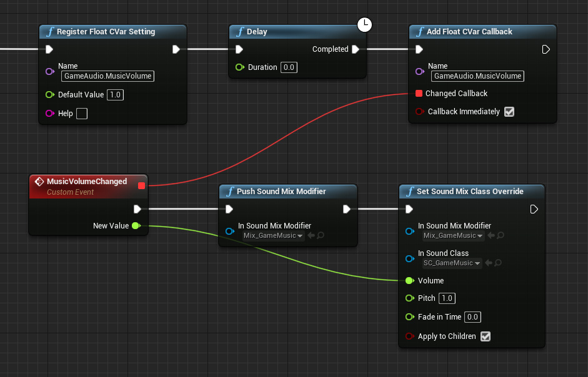This screenshot has width=588, height=377.
Task: Open Mix_GameMusic dropdown on Set Sound Mix Class Override
Action: coord(453,236)
